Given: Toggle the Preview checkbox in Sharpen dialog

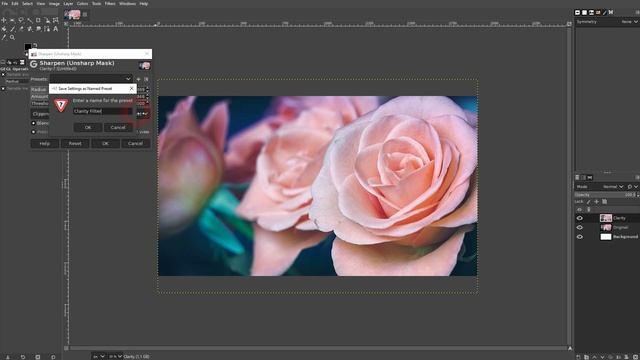Looking at the screenshot, I should [x=33, y=132].
